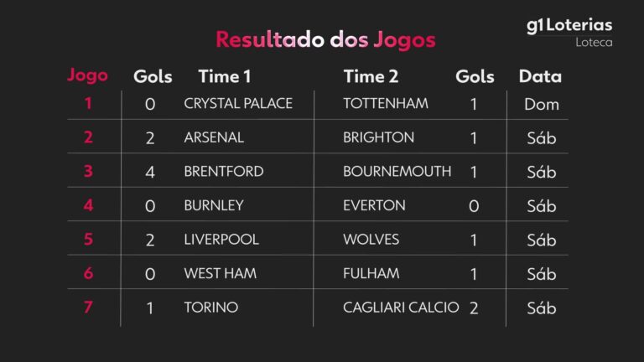Viewport: 644px width, 362px height.
Task: Click the Time 2 column header
Action: pyautogui.click(x=371, y=76)
